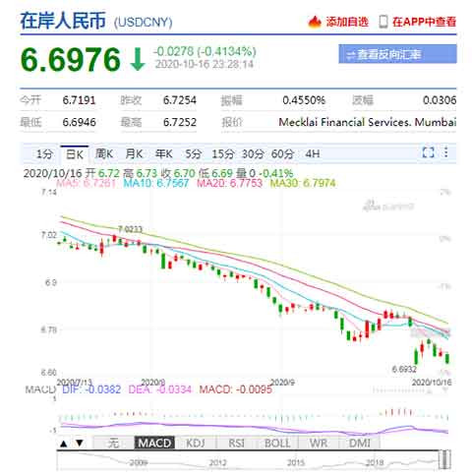Click the flame add-to-watchlist icon
The height and width of the screenshot is (476, 472).
[x=315, y=22]
